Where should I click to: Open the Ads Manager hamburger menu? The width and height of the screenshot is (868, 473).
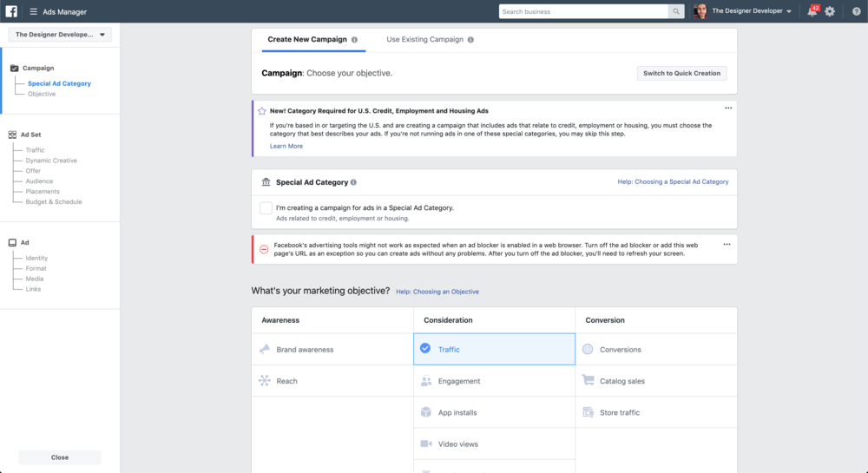click(33, 11)
